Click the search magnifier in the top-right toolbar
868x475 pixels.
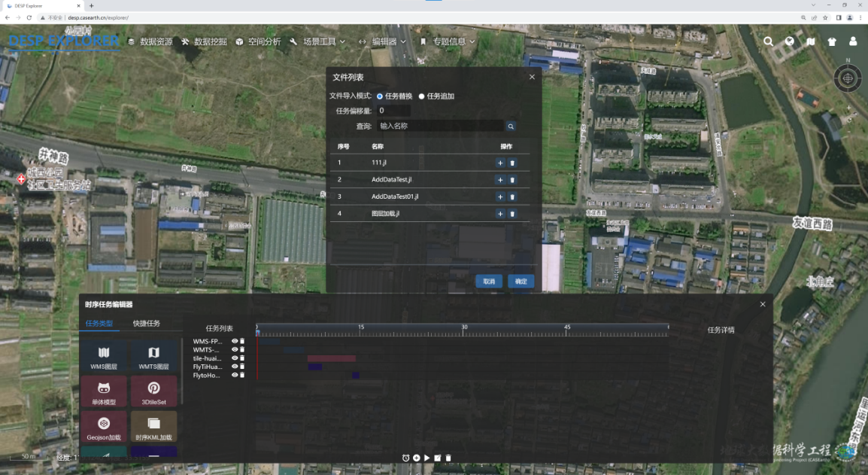tap(768, 42)
